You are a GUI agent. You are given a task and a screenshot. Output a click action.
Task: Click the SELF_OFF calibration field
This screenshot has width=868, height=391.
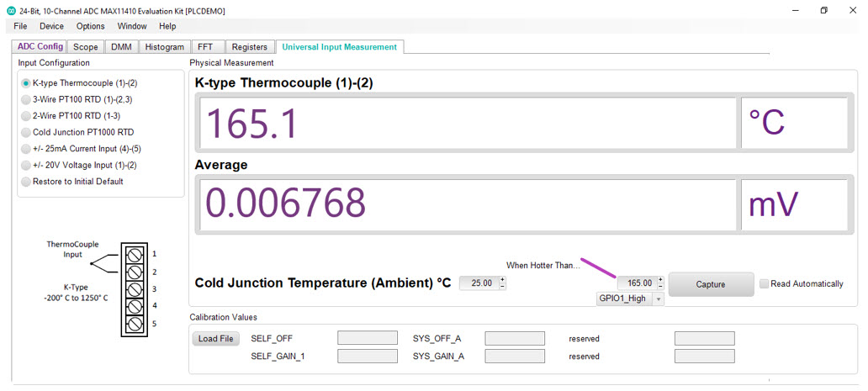pos(368,338)
